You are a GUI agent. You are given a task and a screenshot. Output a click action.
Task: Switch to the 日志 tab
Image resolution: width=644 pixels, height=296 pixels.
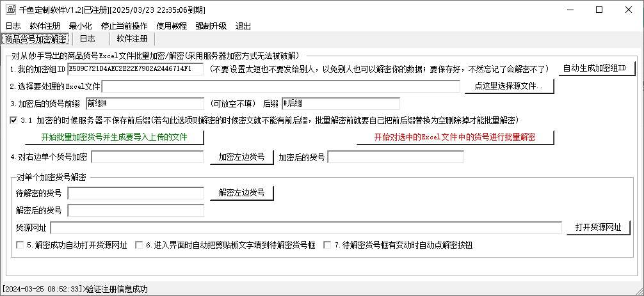(x=87, y=39)
